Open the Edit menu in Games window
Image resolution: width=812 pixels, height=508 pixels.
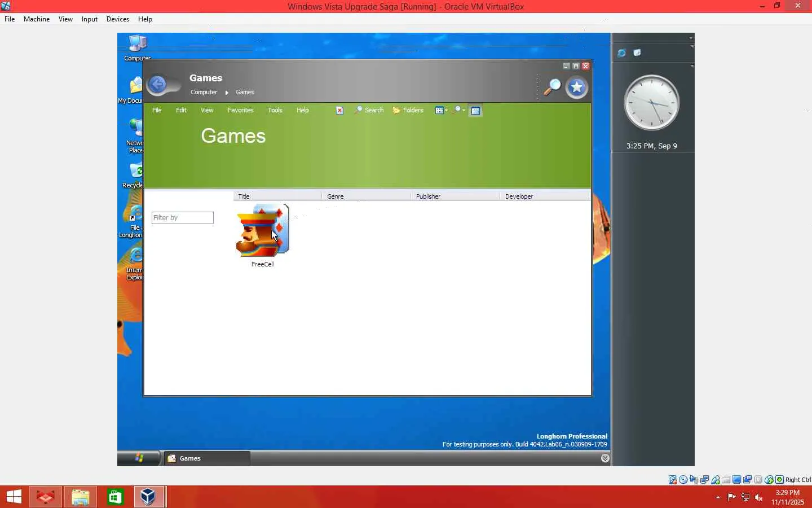[x=181, y=111]
